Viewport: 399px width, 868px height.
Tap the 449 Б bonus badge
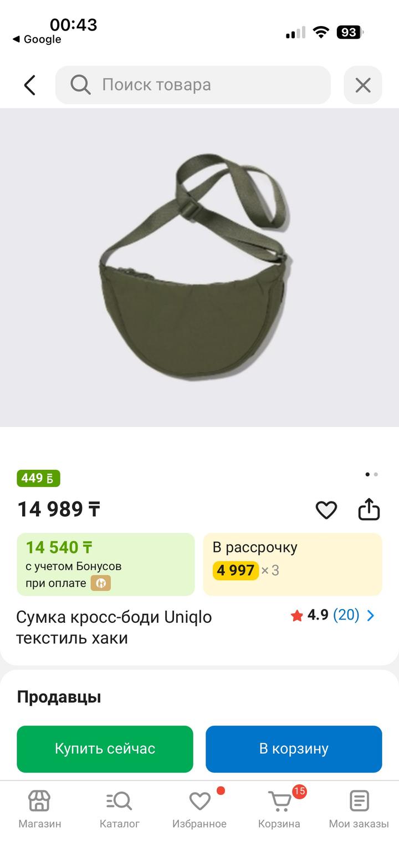38,478
